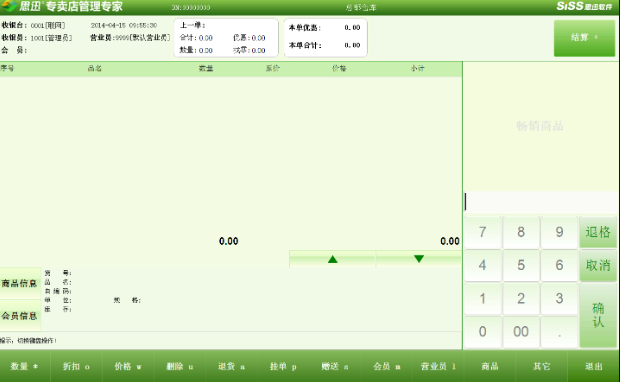The width and height of the screenshot is (620, 382).
Task: Tap keypad digit 2
Action: coord(521,299)
